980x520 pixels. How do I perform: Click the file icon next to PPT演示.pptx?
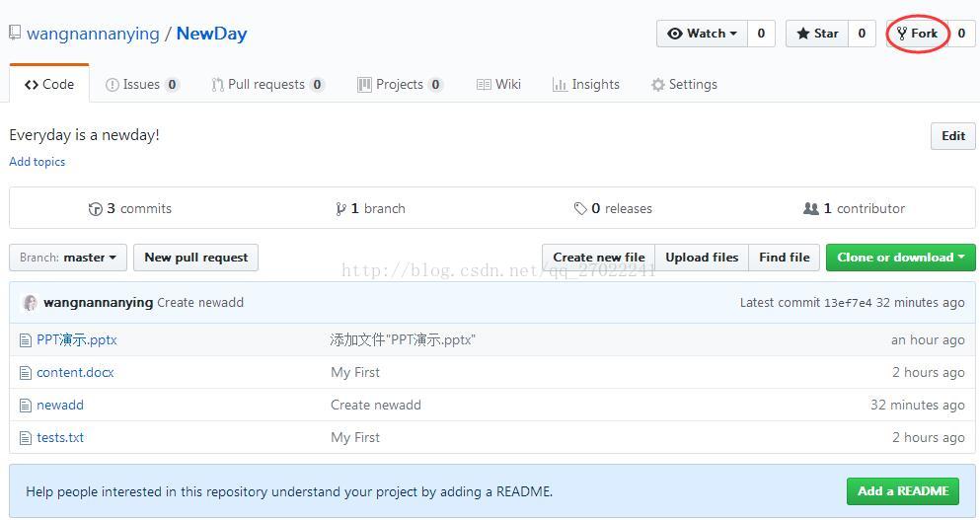click(25, 340)
